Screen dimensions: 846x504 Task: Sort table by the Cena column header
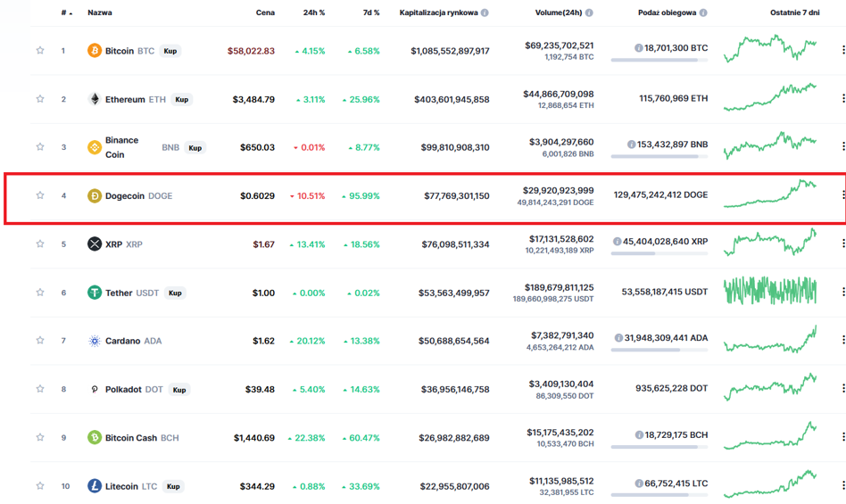pyautogui.click(x=265, y=12)
